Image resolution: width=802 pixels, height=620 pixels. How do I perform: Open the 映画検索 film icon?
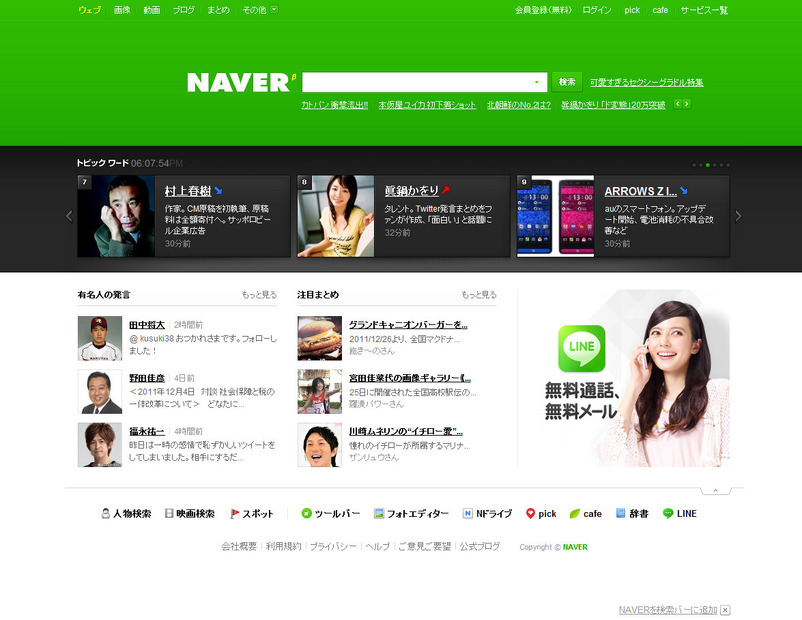point(169,513)
